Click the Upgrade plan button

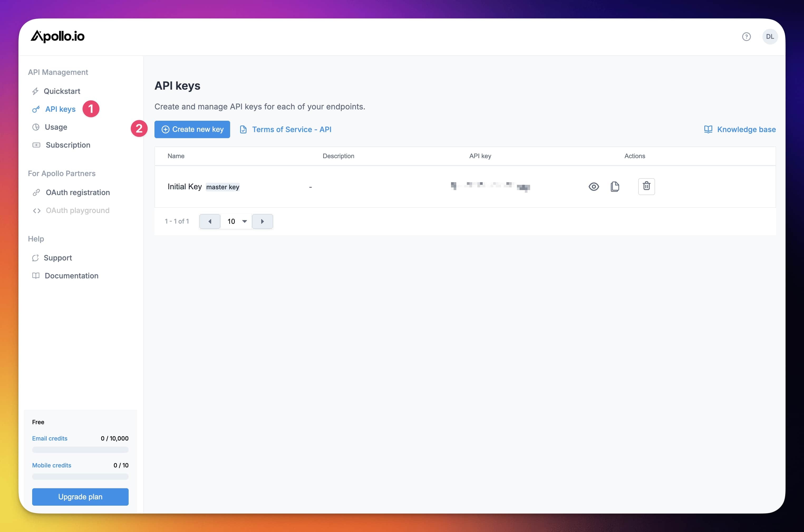click(x=80, y=497)
